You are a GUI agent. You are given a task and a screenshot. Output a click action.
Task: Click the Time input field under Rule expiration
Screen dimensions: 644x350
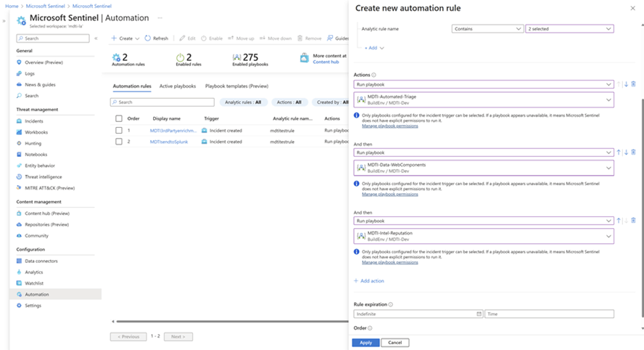point(549,314)
